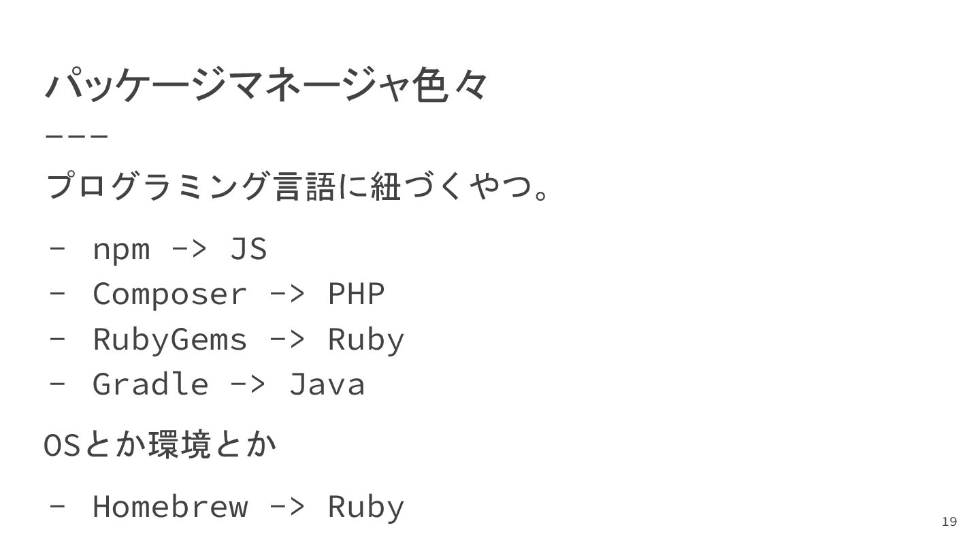Click the word Homebrew
980x551 pixels.
tap(169, 507)
